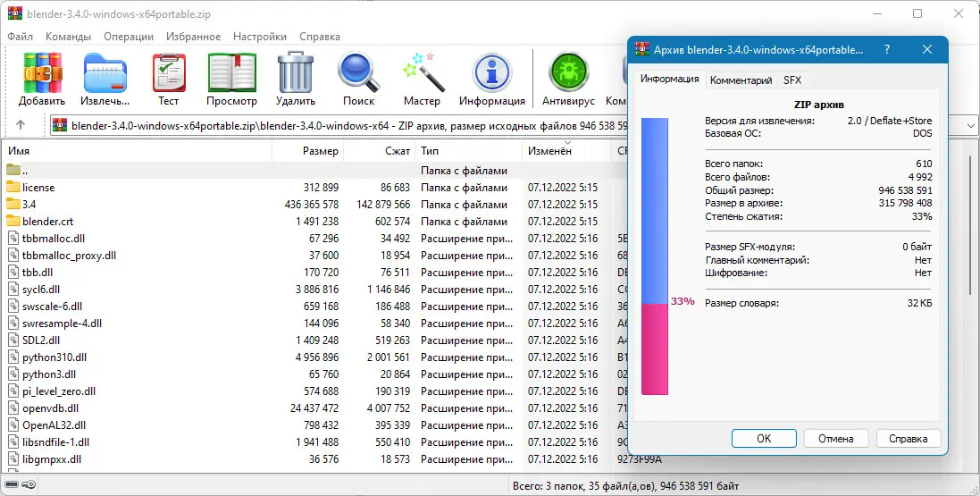Switch to the SFX tab
Viewport: 980px width, 496px height.
click(792, 80)
